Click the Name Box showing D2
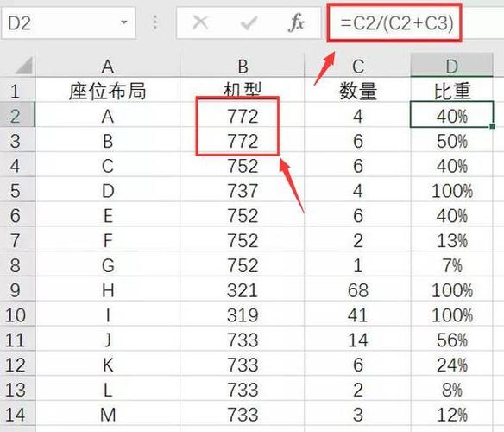This screenshot has height=432, width=504. point(68,22)
